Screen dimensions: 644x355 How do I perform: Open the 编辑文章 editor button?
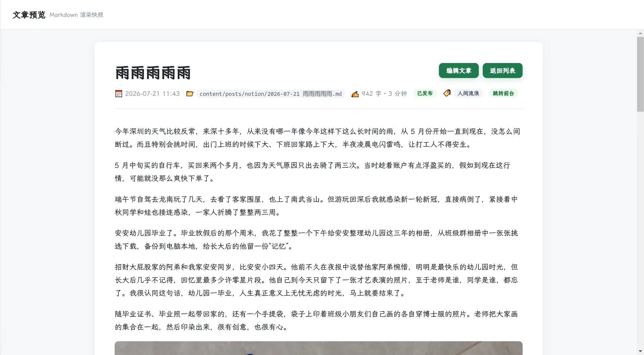coord(459,70)
